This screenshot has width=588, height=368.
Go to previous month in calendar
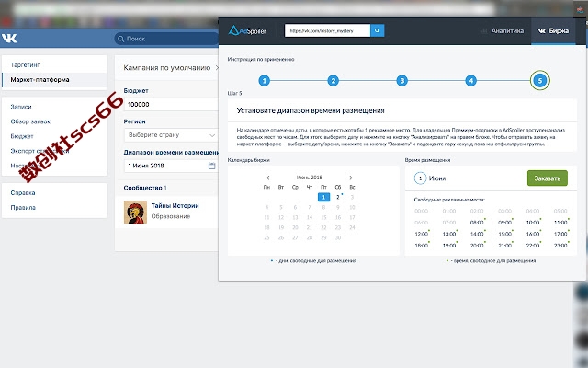tap(267, 178)
